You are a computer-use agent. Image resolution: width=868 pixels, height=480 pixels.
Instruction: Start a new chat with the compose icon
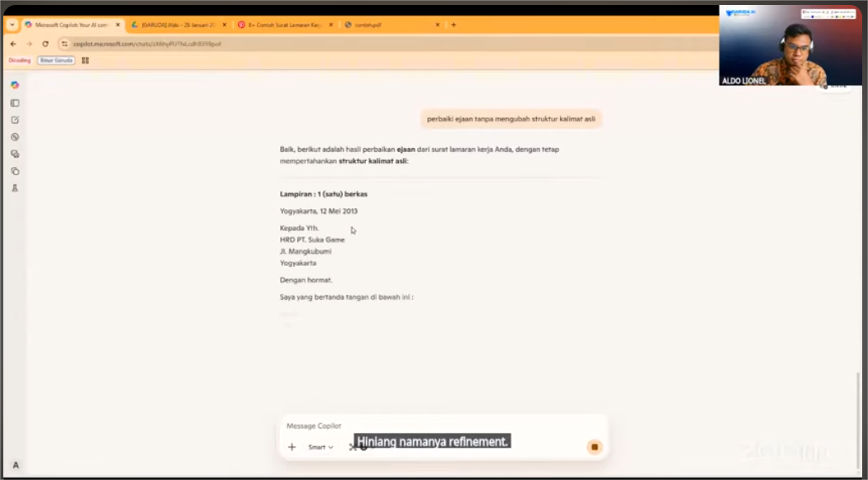(15, 119)
